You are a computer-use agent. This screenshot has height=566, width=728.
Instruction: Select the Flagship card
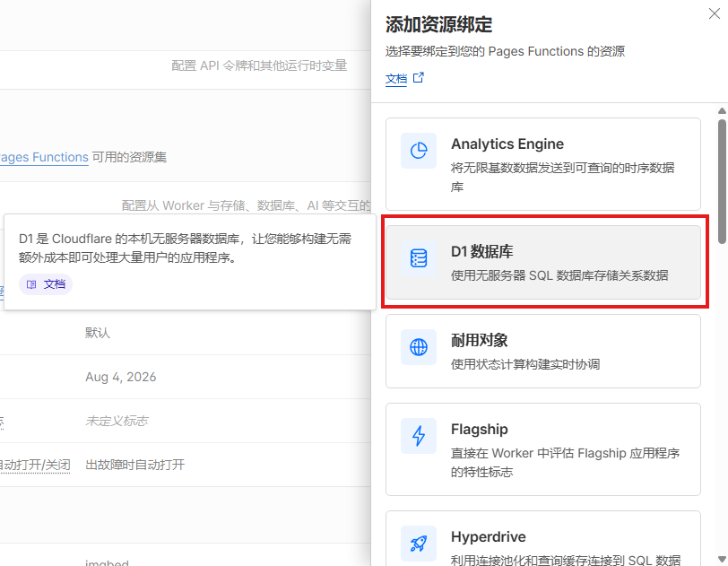[x=542, y=449]
